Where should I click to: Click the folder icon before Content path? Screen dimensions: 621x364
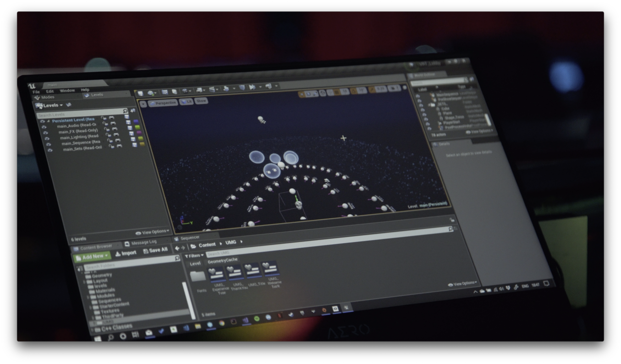[x=193, y=246]
